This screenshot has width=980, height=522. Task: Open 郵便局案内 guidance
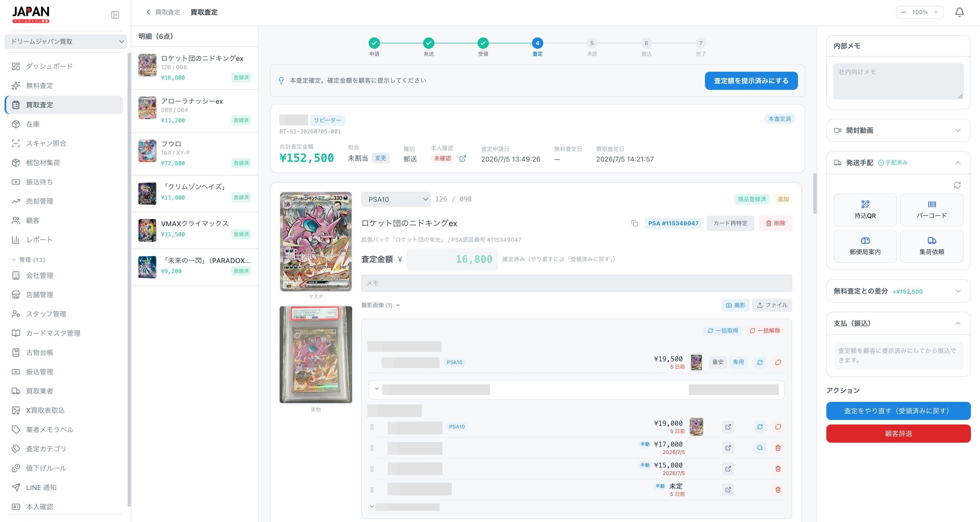865,246
